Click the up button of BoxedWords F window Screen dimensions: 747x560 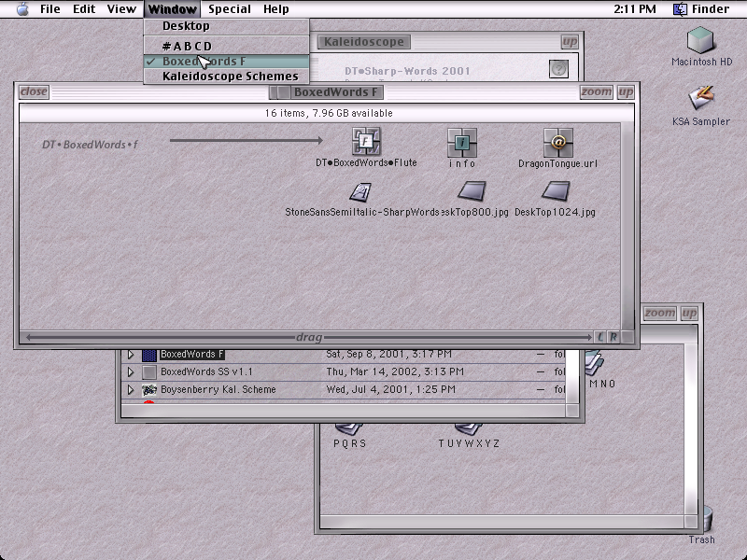pyautogui.click(x=626, y=91)
